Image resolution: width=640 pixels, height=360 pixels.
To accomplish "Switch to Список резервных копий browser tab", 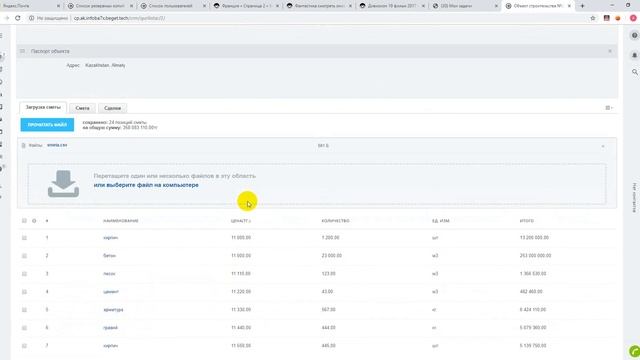I will pyautogui.click(x=101, y=6).
